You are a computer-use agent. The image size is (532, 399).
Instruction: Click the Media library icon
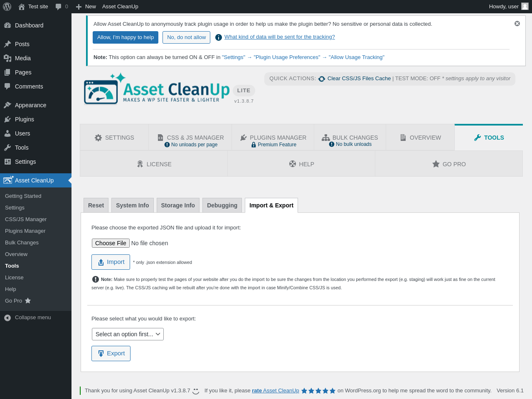(x=7, y=58)
